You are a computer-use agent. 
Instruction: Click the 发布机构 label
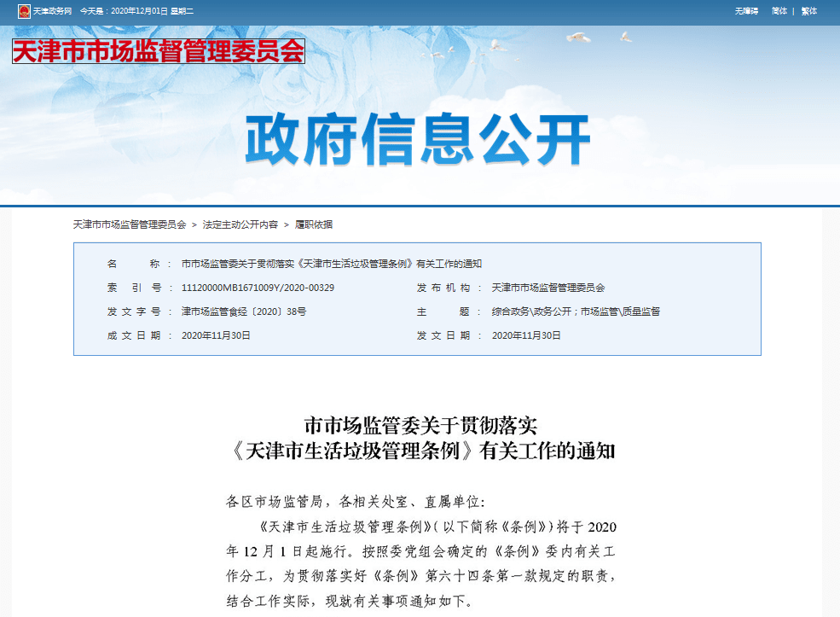point(443,288)
